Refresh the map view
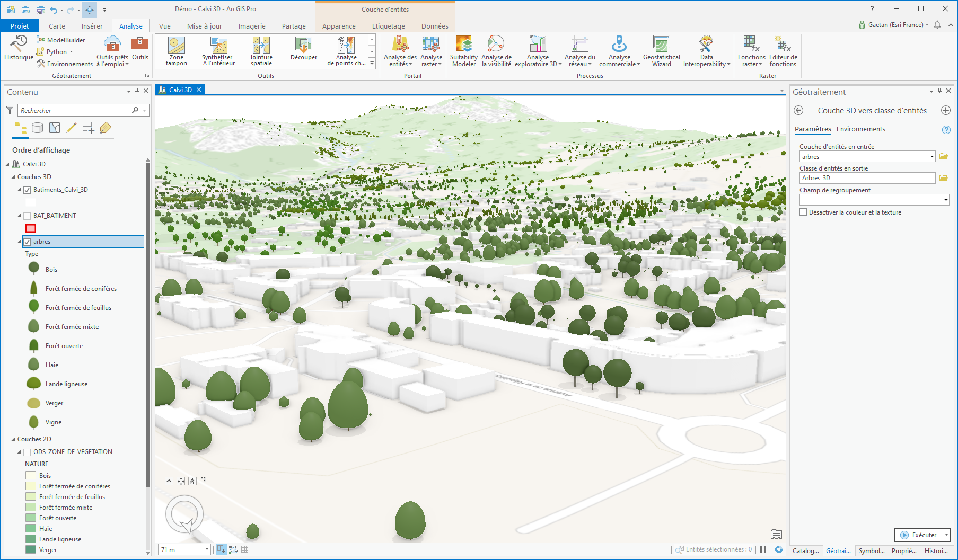This screenshot has width=958, height=560. tap(779, 549)
